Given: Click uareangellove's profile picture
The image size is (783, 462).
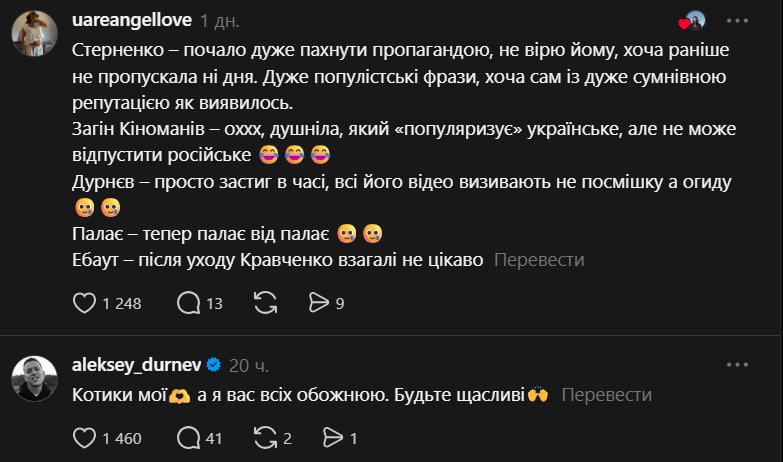Looking at the screenshot, I should [34, 34].
